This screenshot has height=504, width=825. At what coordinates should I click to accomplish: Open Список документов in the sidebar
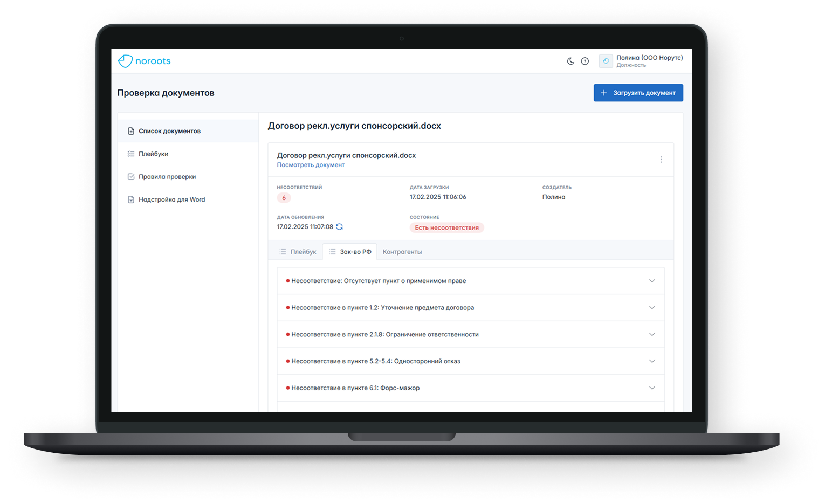[x=169, y=131]
